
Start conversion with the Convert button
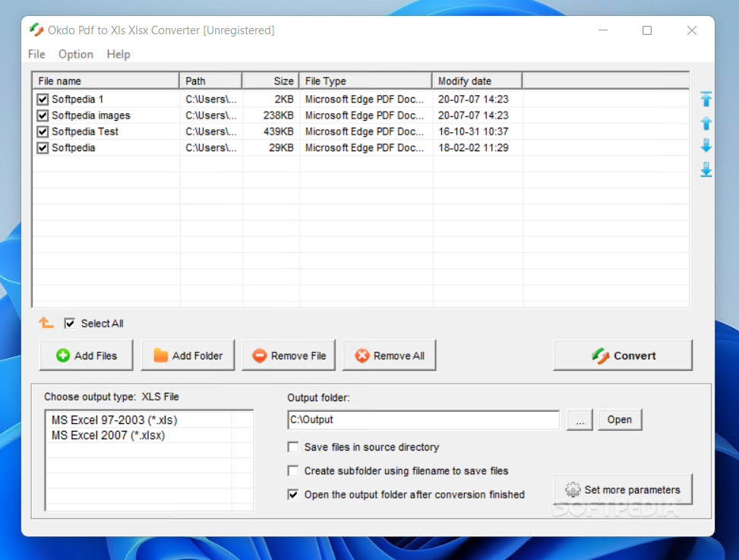click(x=623, y=356)
